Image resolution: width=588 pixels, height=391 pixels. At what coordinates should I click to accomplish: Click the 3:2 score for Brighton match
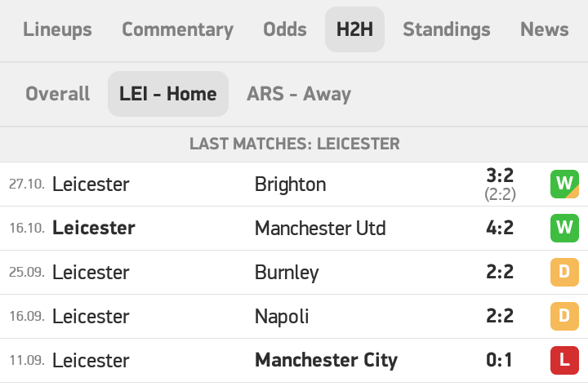[x=499, y=176]
